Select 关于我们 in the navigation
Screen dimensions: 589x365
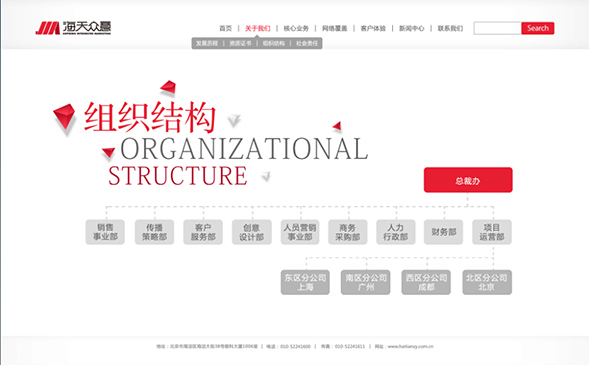tap(258, 28)
